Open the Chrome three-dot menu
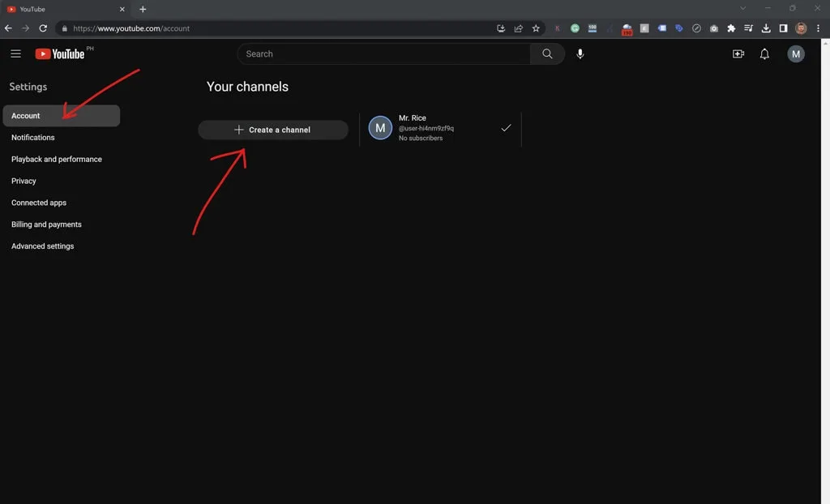The image size is (830, 504). tap(818, 28)
